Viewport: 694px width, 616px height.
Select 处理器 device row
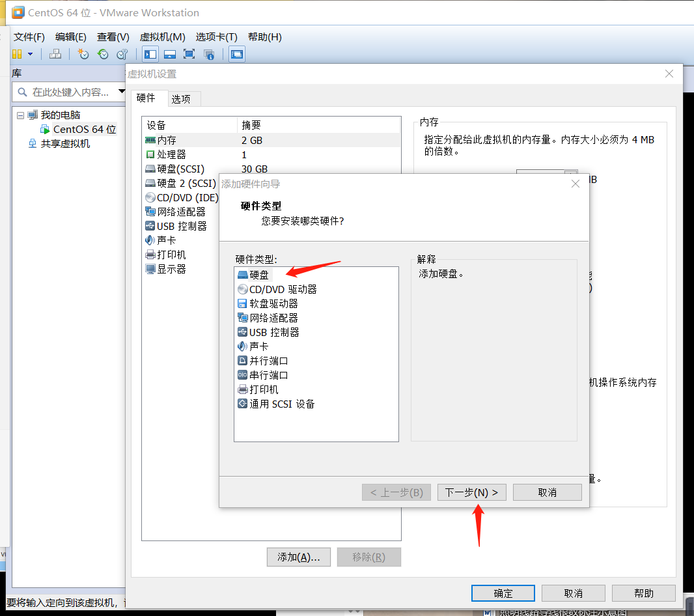[x=271, y=154]
